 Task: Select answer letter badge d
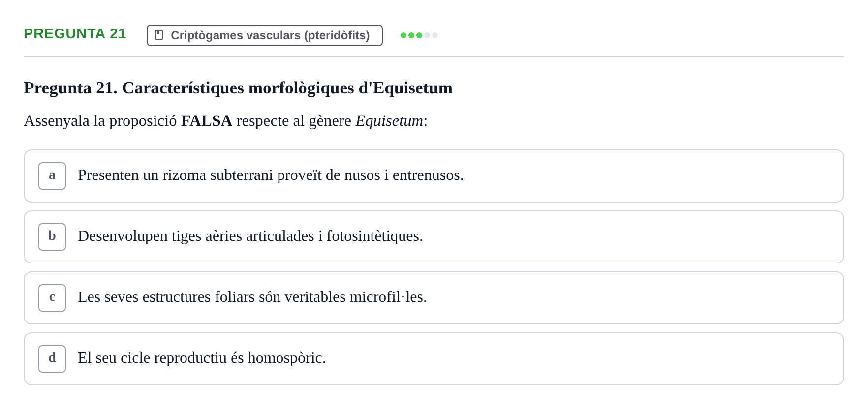(x=52, y=359)
